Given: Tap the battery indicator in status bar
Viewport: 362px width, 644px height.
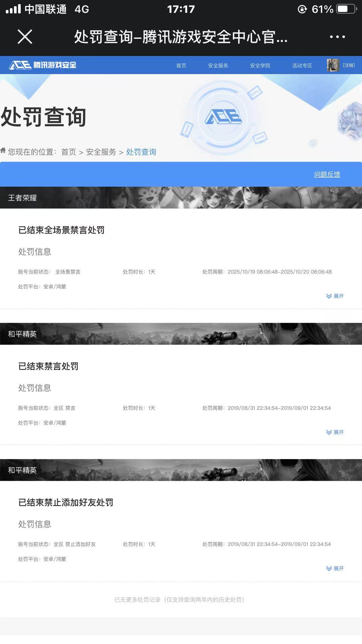Looking at the screenshot, I should (x=347, y=9).
